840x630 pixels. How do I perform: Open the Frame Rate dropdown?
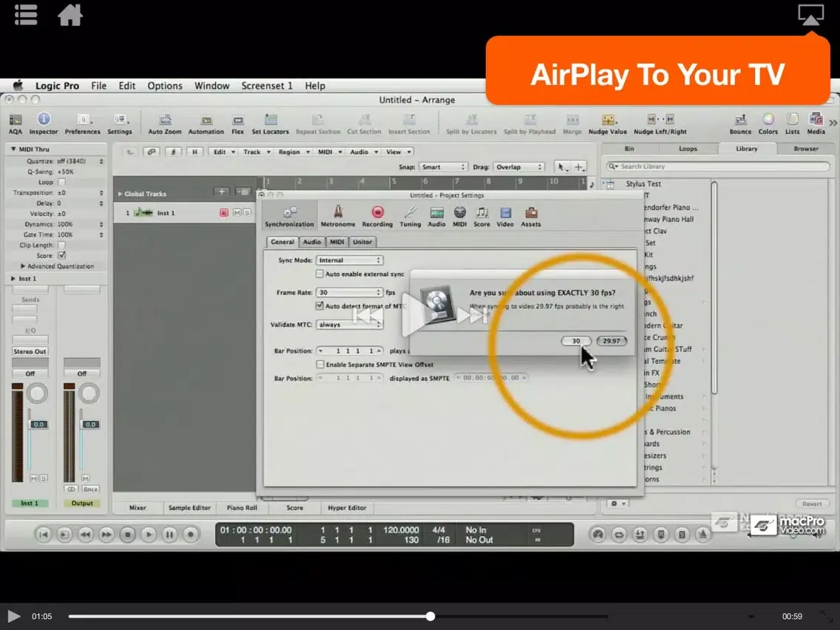[349, 292]
